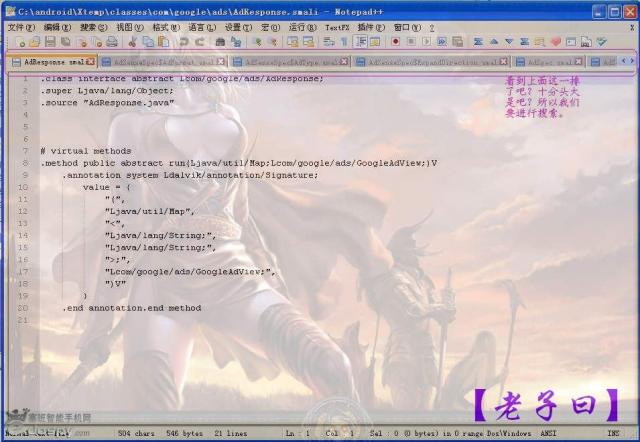Open the Replace dialog icon

click(236, 42)
